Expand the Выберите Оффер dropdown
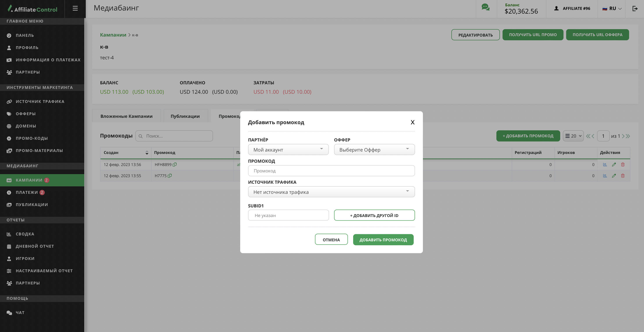This screenshot has height=332, width=644. (x=374, y=150)
